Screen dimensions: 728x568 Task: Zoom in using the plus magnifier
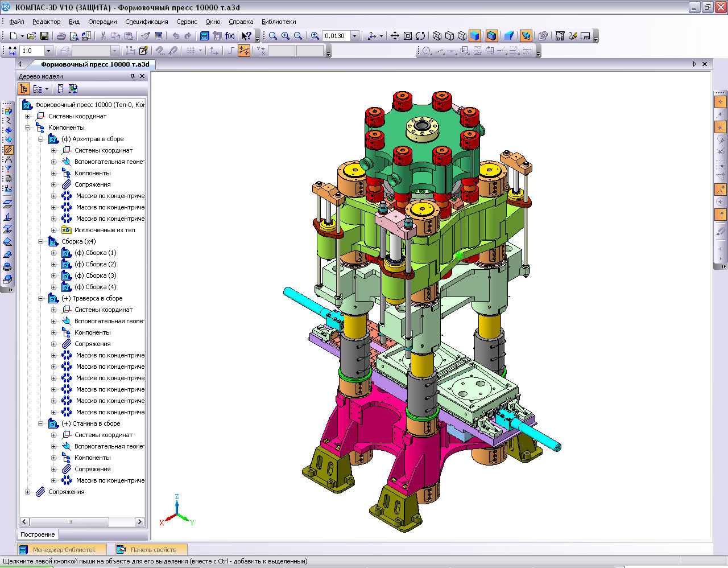286,36
